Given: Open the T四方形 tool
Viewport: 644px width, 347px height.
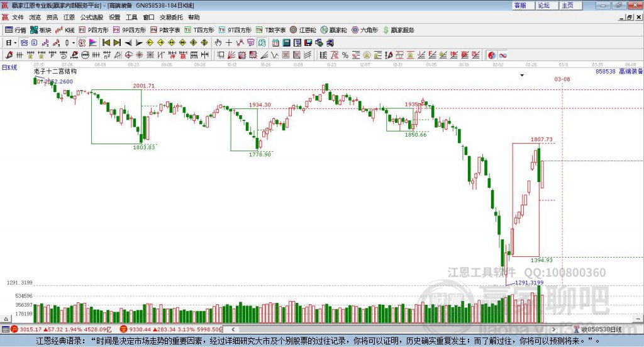Looking at the screenshot, I should 199,30.
